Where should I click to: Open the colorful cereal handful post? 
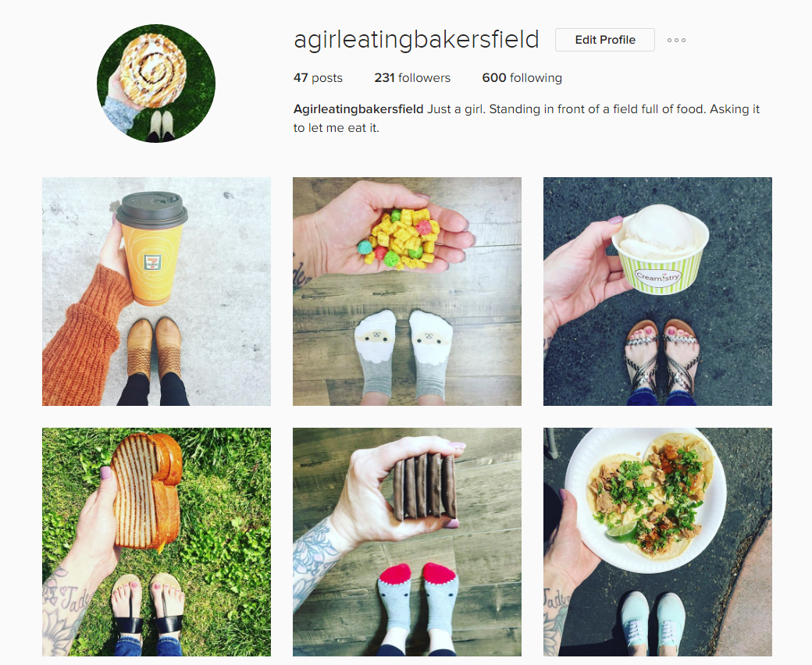pyautogui.click(x=407, y=291)
